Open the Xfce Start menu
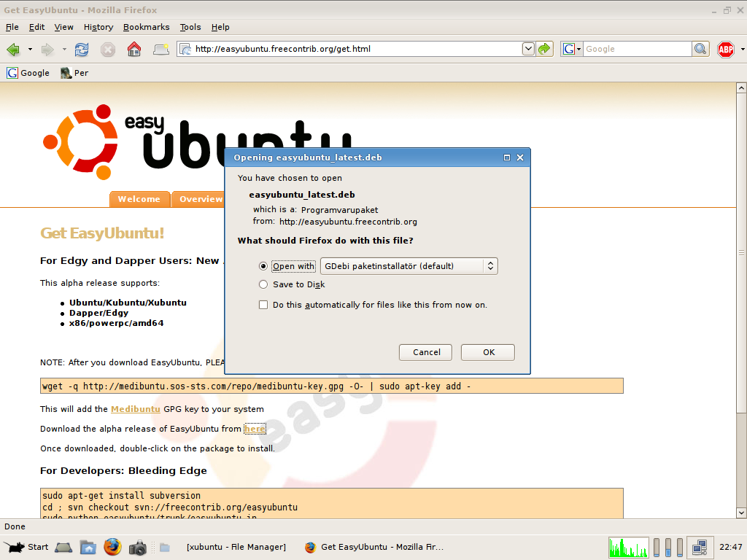 pyautogui.click(x=26, y=547)
